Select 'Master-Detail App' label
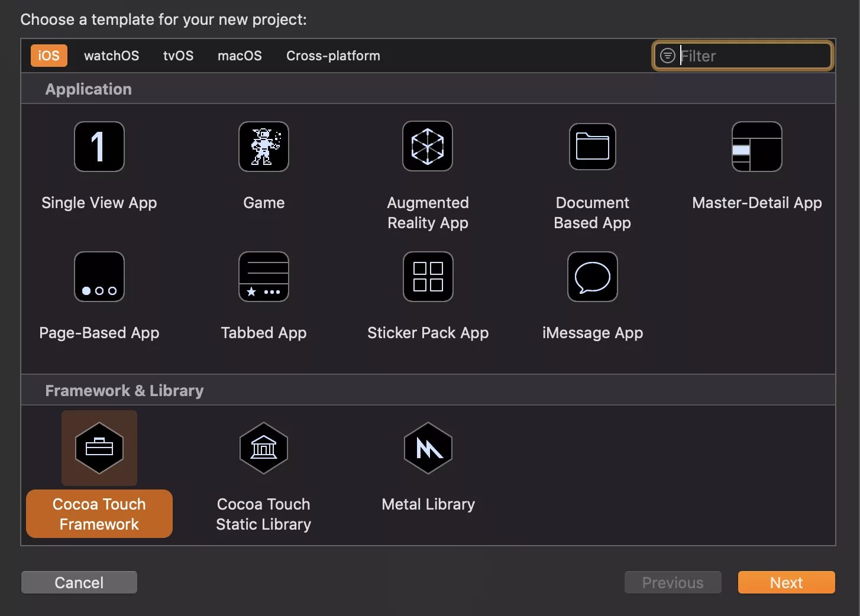This screenshot has height=616, width=860. (757, 203)
